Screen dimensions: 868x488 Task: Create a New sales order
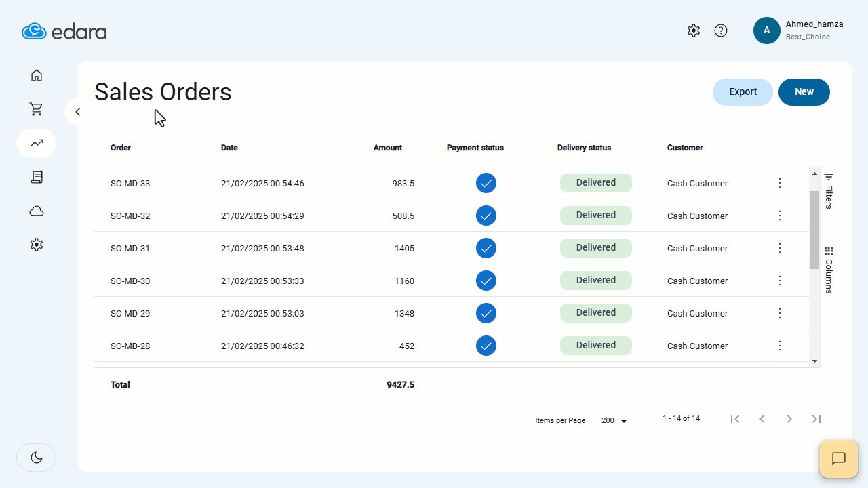(x=804, y=92)
